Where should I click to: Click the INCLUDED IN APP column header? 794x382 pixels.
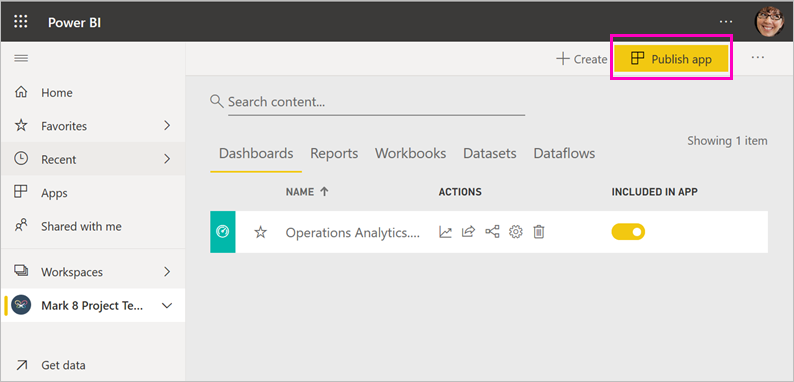pos(655,192)
